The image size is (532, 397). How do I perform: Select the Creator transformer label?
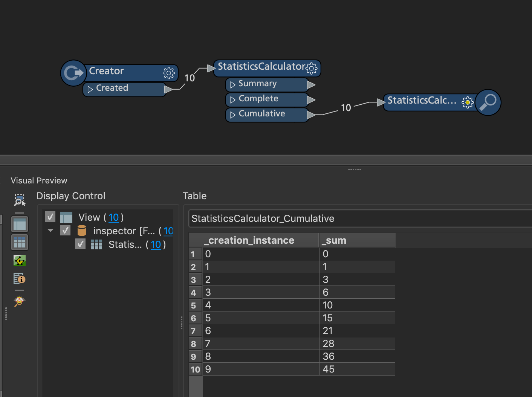coord(106,71)
